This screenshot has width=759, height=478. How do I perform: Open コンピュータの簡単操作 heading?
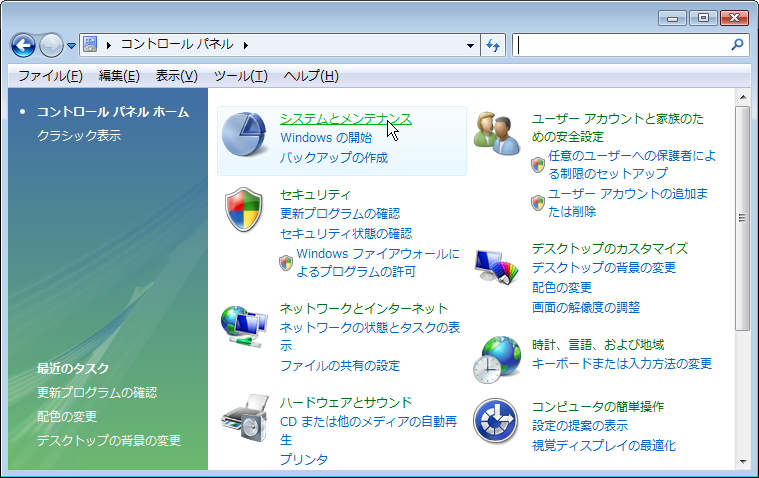[598, 406]
